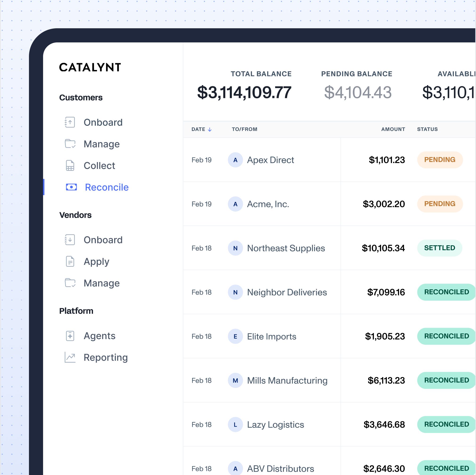This screenshot has height=475, width=476.
Task: Click the Elite Imports avatar circle
Action: point(235,336)
